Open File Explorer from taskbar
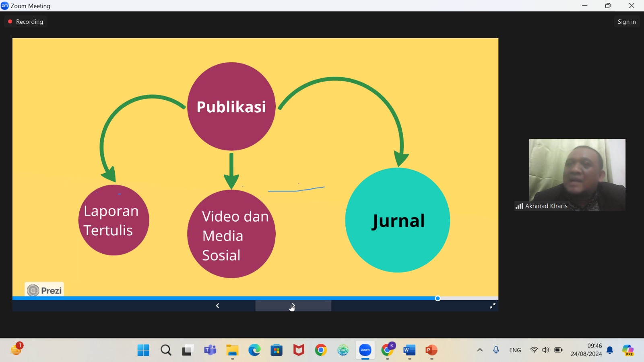 (x=232, y=350)
